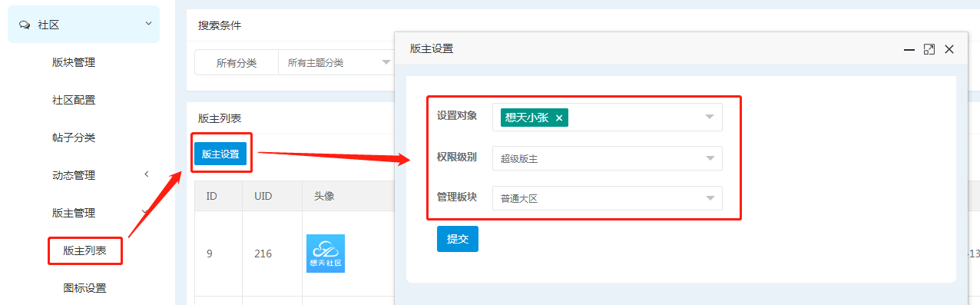This screenshot has width=980, height=305.
Task: Click ID value 9 in table
Action: pyautogui.click(x=210, y=254)
